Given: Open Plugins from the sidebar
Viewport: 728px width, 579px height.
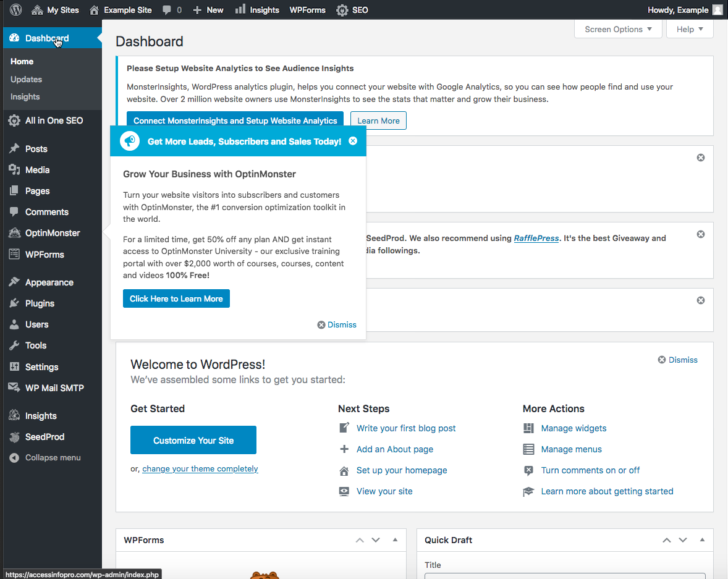Looking at the screenshot, I should (x=40, y=303).
